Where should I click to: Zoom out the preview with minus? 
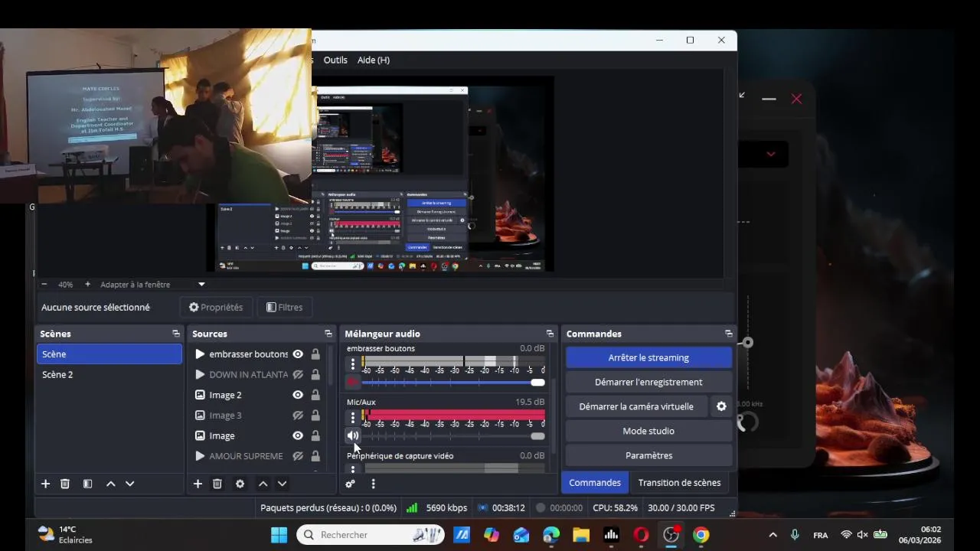(44, 284)
